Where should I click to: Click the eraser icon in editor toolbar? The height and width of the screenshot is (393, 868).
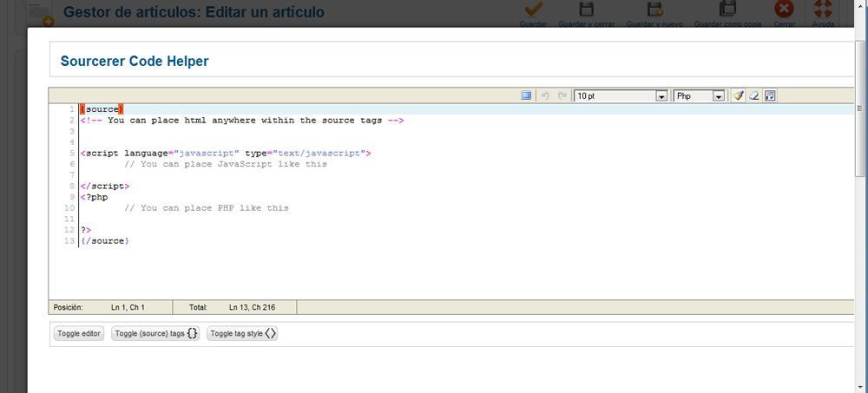coord(754,95)
